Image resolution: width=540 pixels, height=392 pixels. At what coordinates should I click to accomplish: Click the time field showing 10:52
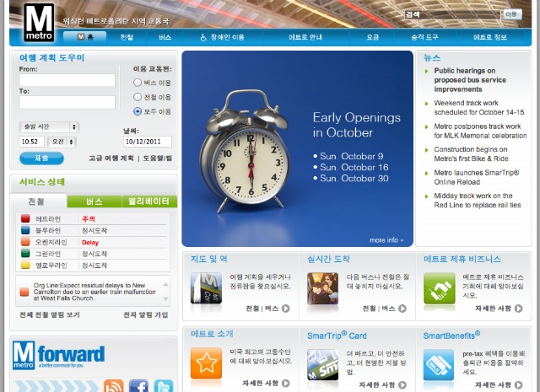tap(32, 142)
